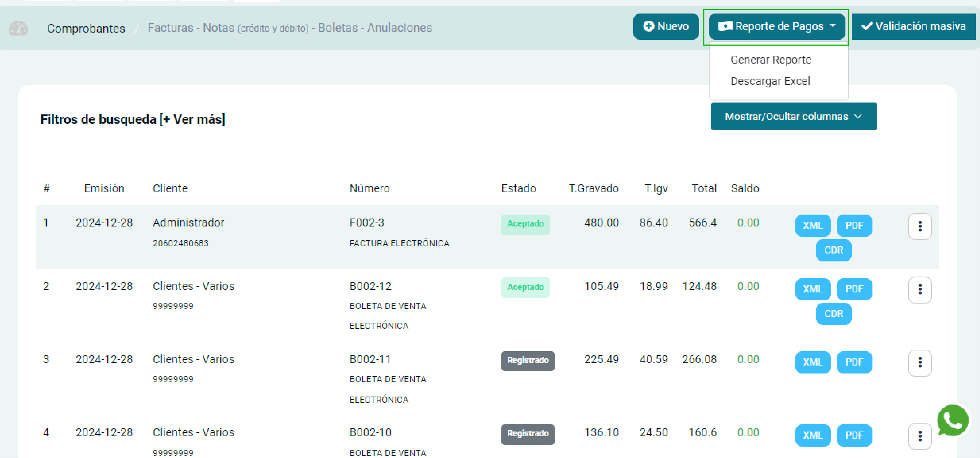Download CDR for invoice F002-3

point(833,250)
